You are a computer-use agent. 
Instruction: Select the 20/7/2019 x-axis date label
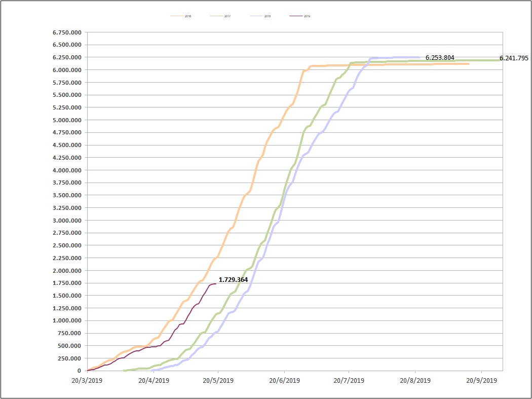pyautogui.click(x=349, y=379)
